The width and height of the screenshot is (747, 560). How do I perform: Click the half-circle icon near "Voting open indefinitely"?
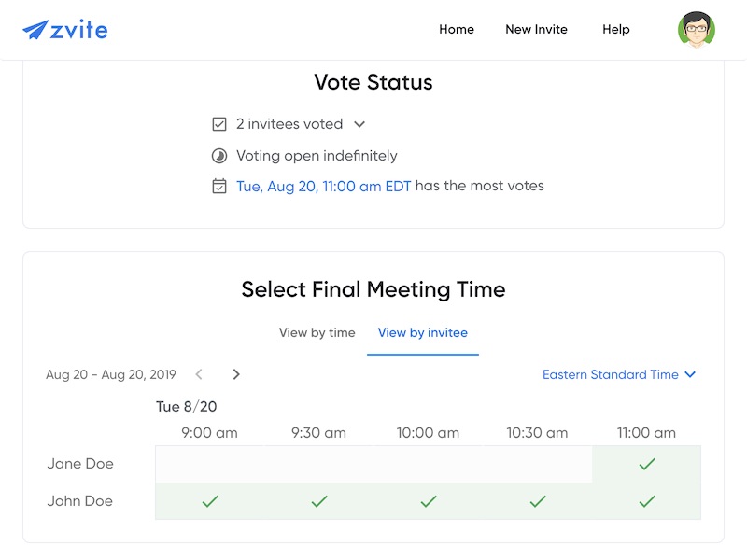218,155
